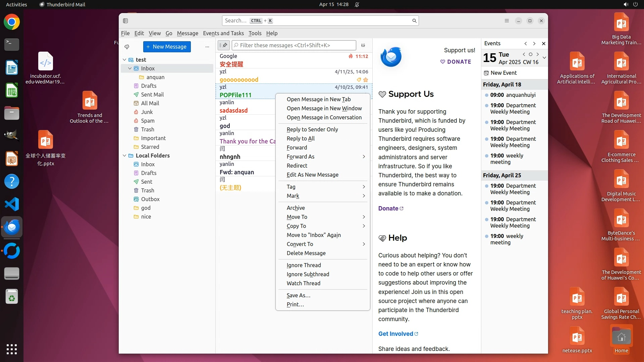Viewport: 644px width, 362px height.
Task: Open the Get Involved link
Action: [396, 334]
